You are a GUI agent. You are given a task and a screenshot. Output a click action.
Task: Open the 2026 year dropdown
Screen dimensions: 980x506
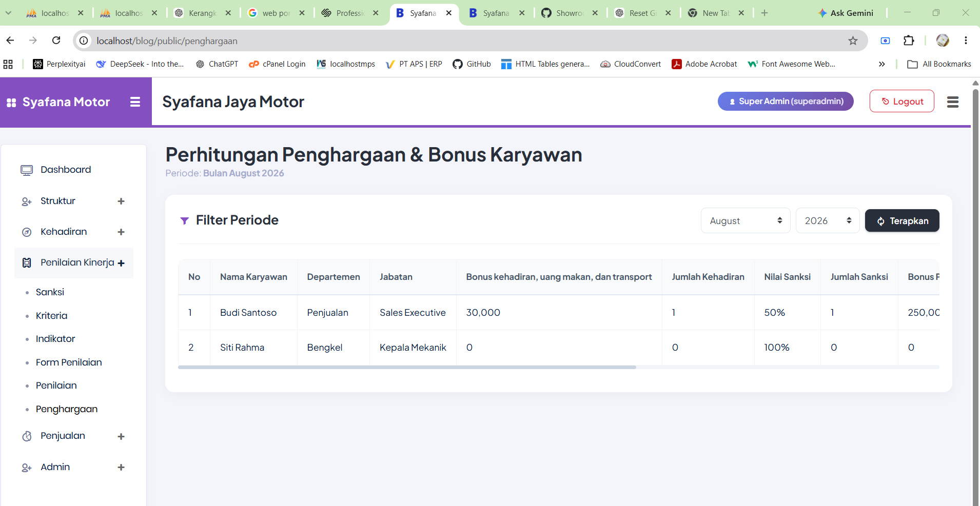click(828, 221)
